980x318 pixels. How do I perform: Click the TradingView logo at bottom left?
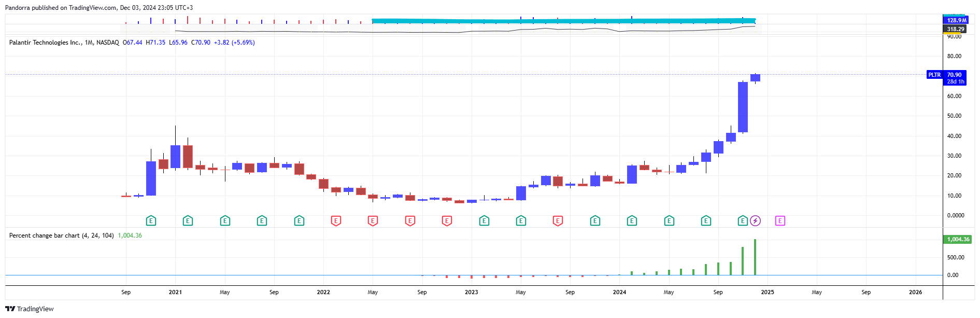(30, 309)
